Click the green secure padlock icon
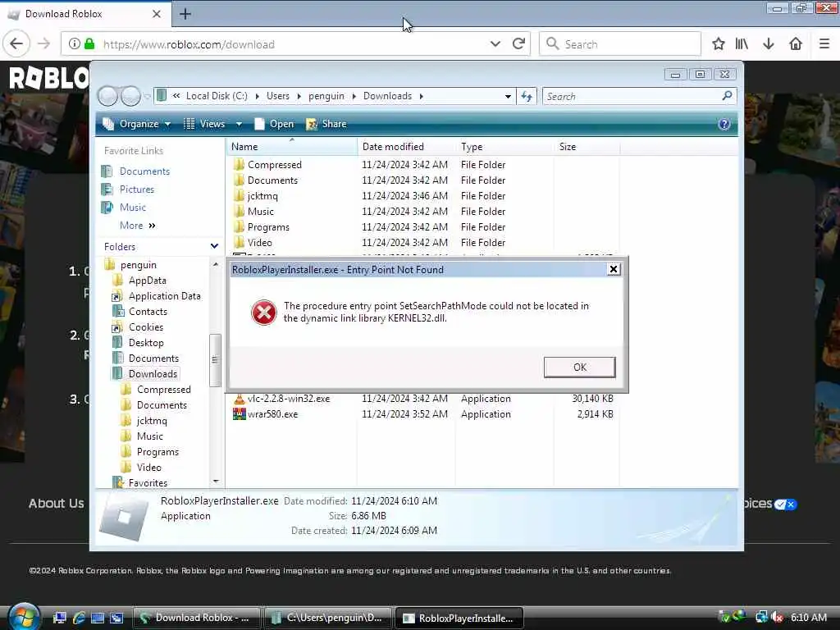 tap(89, 44)
